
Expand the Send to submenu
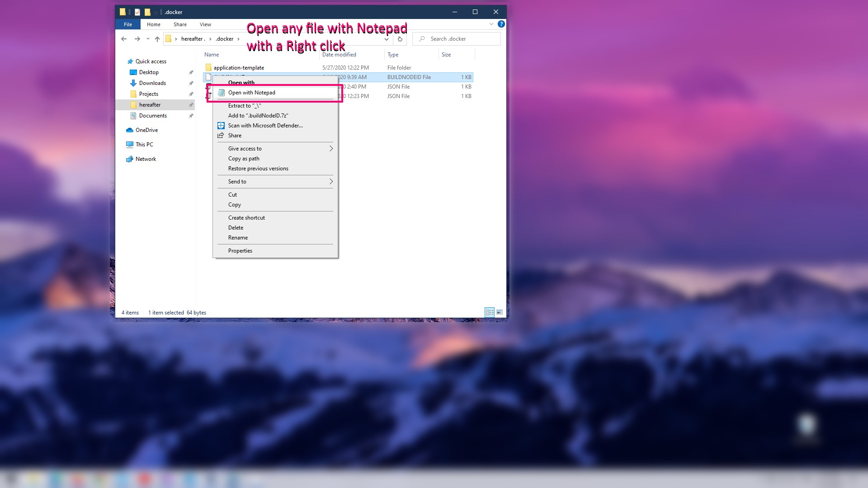pyautogui.click(x=330, y=181)
